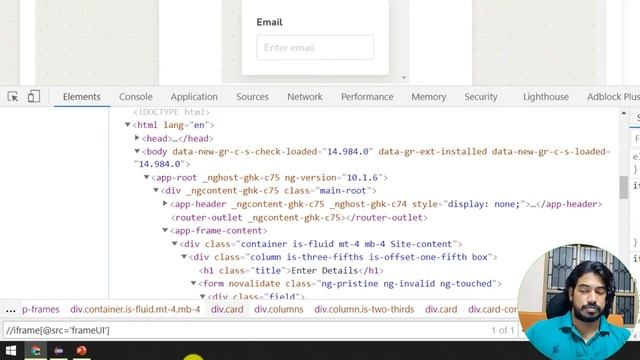Click the DOCTYPE html line
The image size is (640, 360).
[x=171, y=112]
